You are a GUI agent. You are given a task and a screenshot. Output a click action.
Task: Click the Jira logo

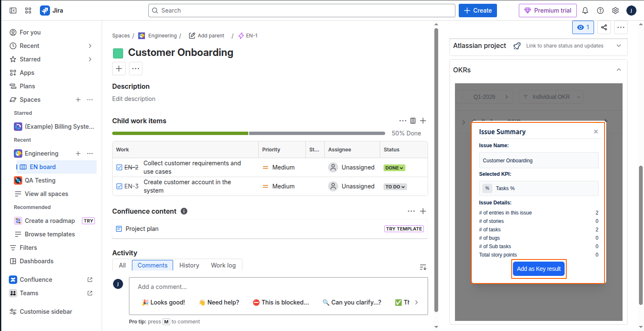point(52,11)
